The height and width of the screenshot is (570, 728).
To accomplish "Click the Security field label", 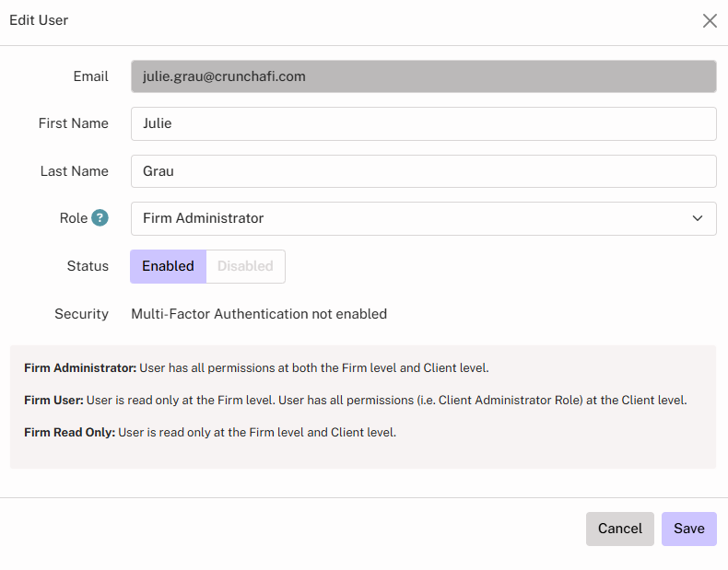I will (81, 314).
